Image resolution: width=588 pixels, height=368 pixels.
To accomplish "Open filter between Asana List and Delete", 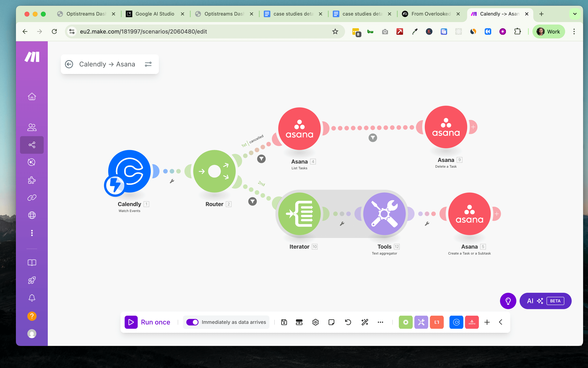I will 373,138.
